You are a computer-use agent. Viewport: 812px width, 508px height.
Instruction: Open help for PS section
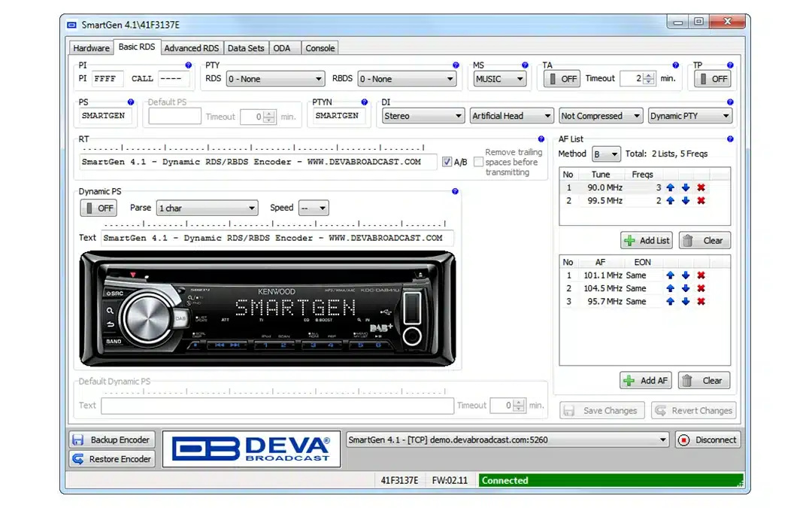pyautogui.click(x=131, y=102)
